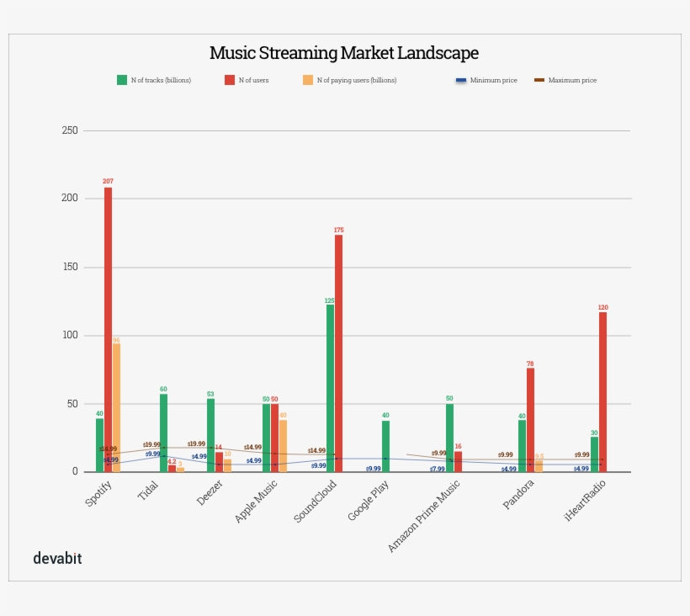Click the red N of users legend swatch
This screenshot has width=690, height=616.
pos(229,80)
